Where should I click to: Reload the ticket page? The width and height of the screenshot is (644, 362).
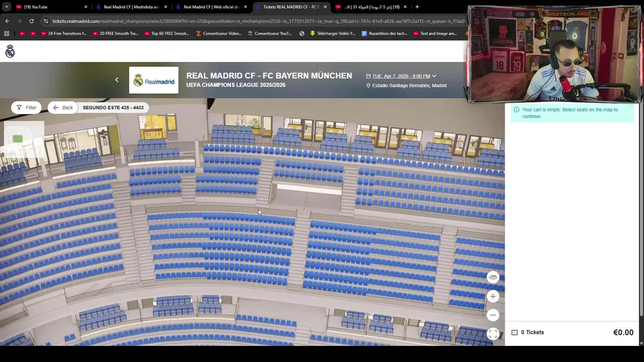pos(31,21)
